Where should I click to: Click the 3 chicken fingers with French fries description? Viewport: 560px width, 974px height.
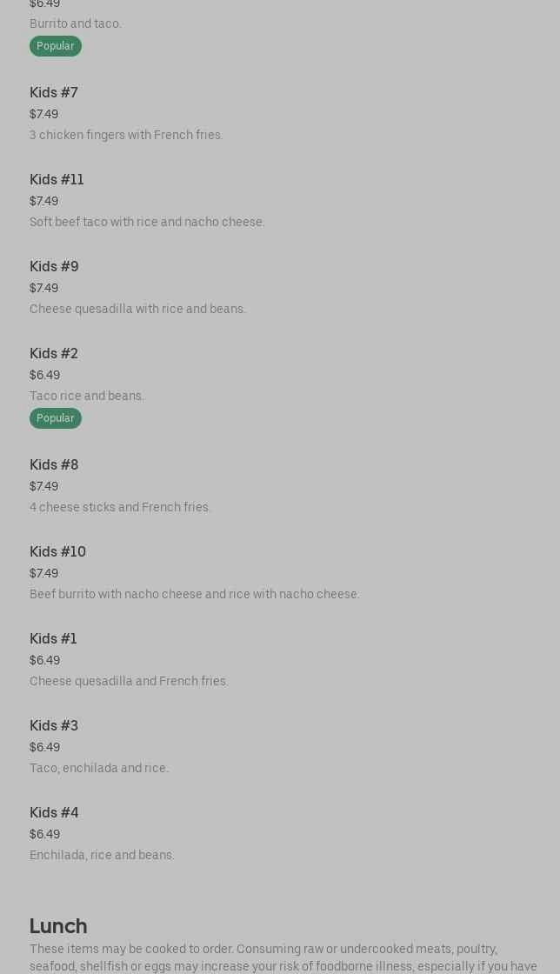pyautogui.click(x=126, y=135)
